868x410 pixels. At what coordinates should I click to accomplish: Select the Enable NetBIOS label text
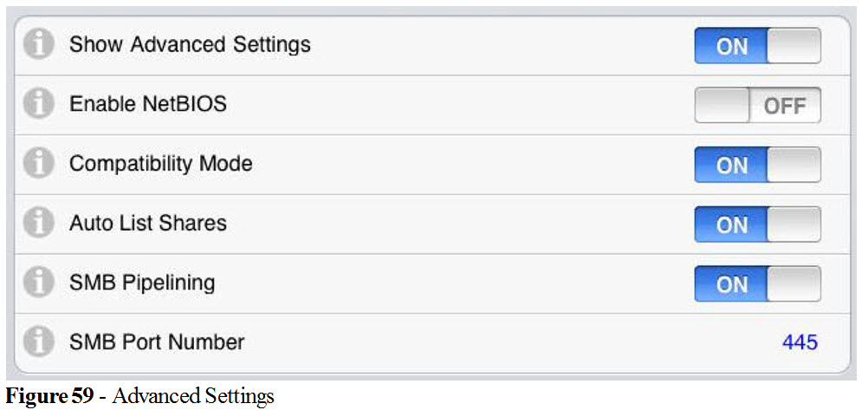[147, 104]
